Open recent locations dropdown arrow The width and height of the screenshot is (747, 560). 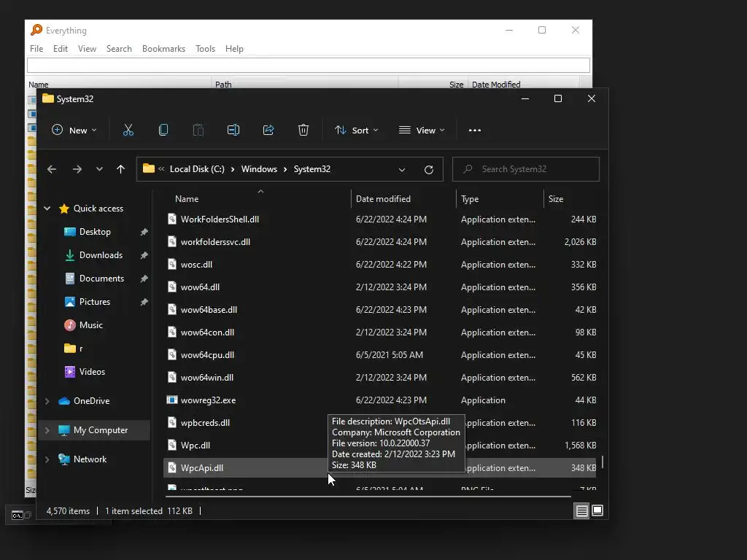point(99,169)
